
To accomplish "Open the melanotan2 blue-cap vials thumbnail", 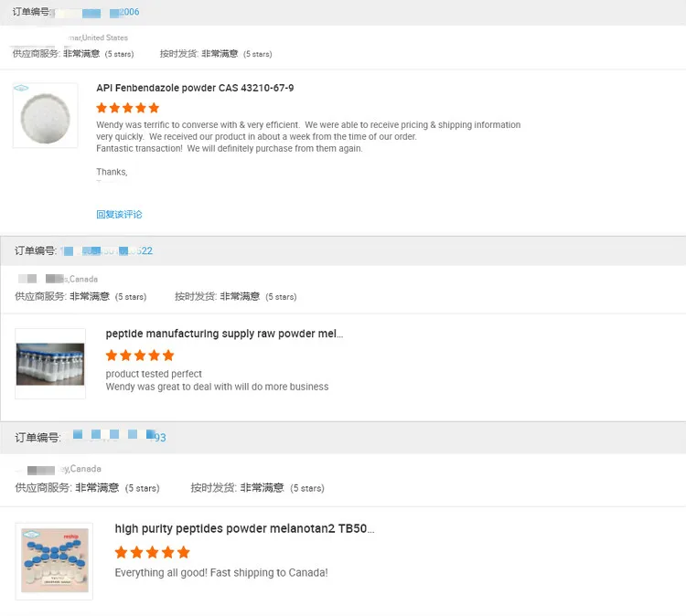I will click(x=54, y=560).
